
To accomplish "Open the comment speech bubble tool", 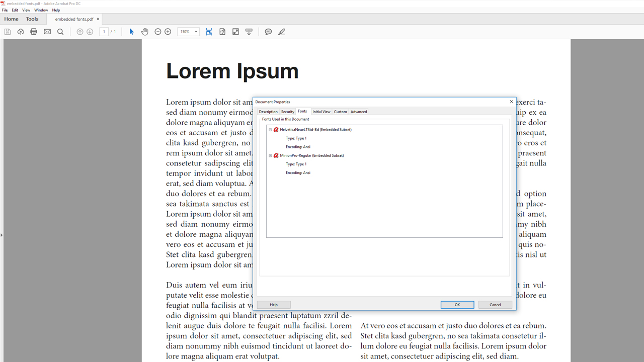I will tap(268, 32).
